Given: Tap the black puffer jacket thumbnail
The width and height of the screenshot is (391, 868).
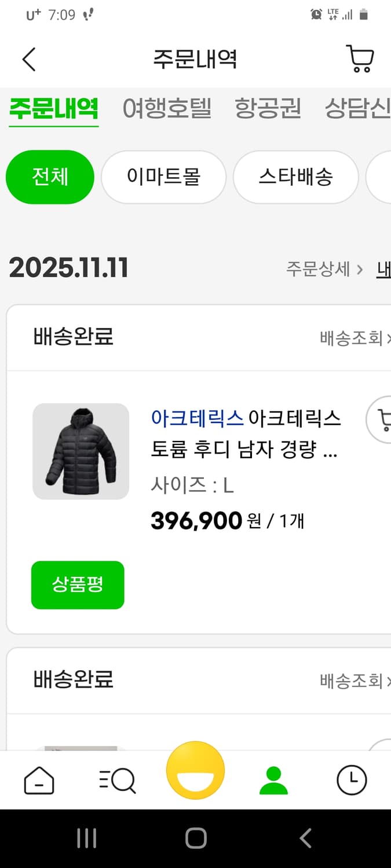Looking at the screenshot, I should click(x=81, y=451).
